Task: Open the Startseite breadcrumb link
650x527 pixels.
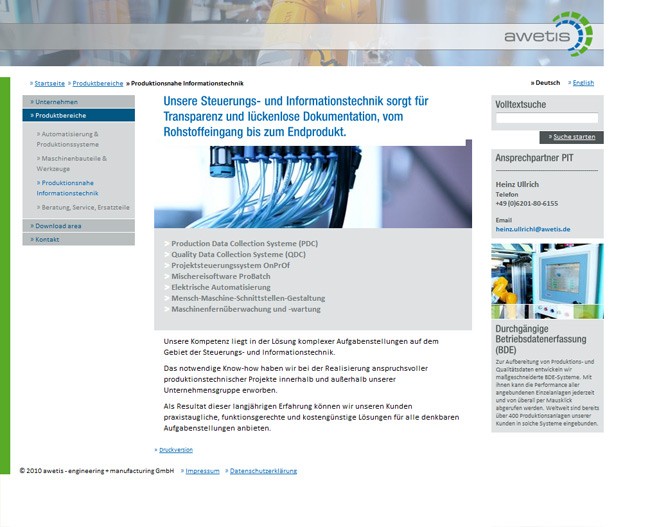Action: [49, 83]
